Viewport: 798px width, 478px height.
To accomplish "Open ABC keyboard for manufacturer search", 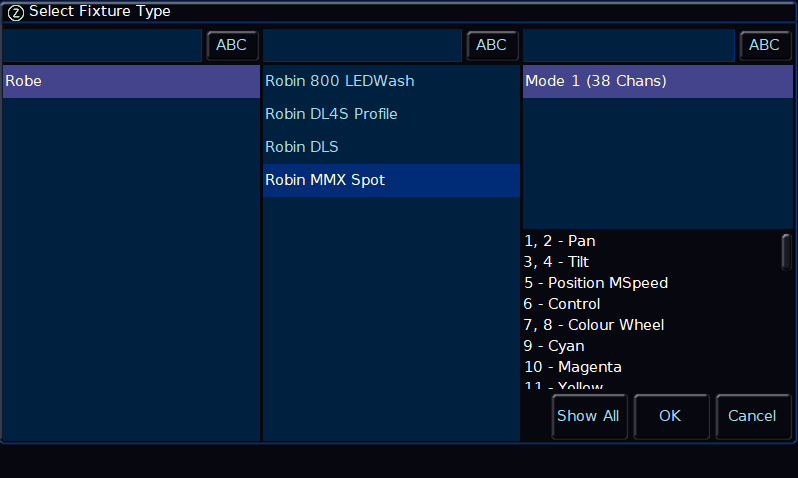I will point(232,45).
